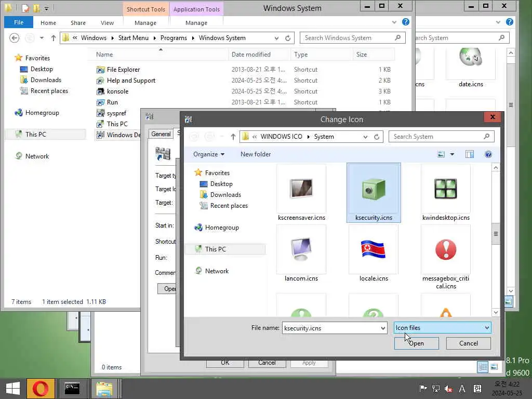Select date.icns in the background System window

point(471,68)
